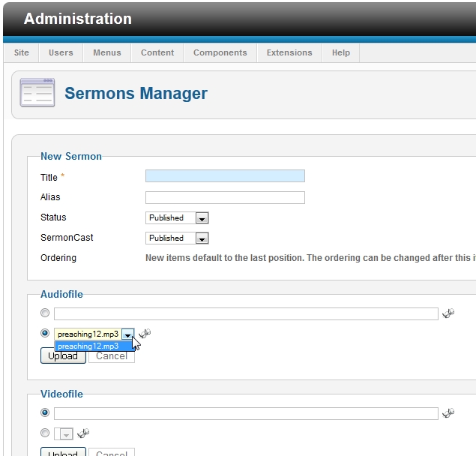Expand the empty Videofile file dropdown
Image resolution: width=476 pixels, height=456 pixels.
(x=64, y=433)
